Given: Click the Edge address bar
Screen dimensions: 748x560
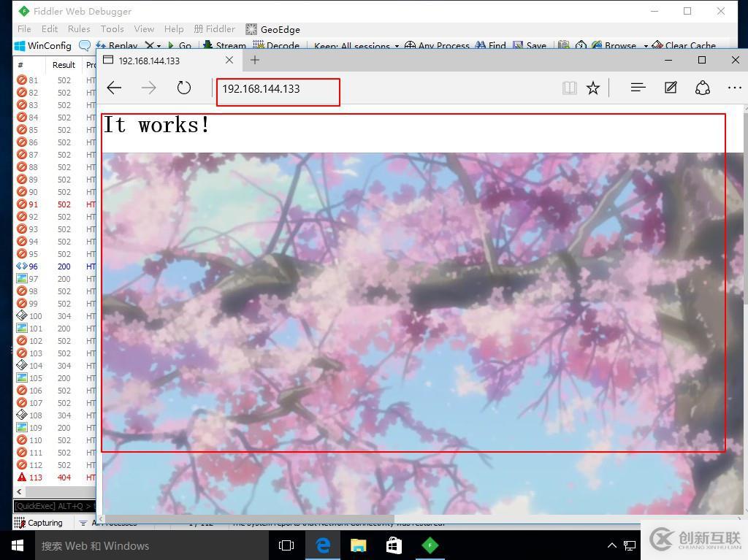Looking at the screenshot, I should 278,89.
